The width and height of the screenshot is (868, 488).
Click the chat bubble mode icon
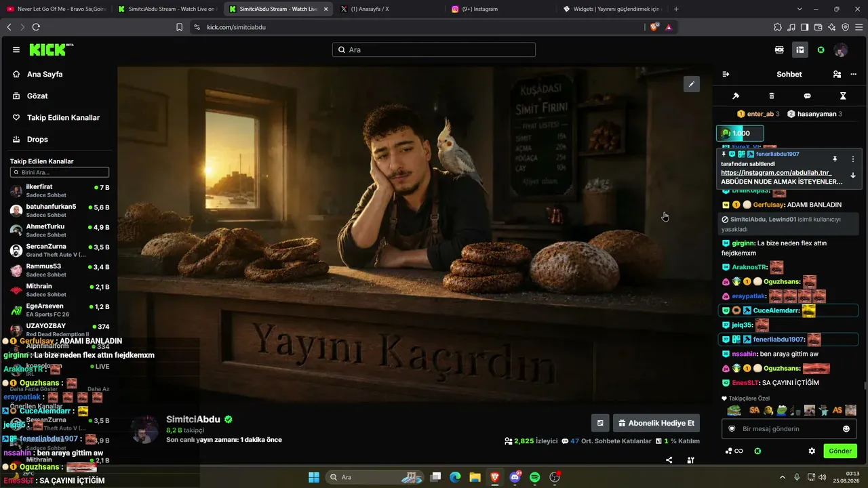point(807,96)
